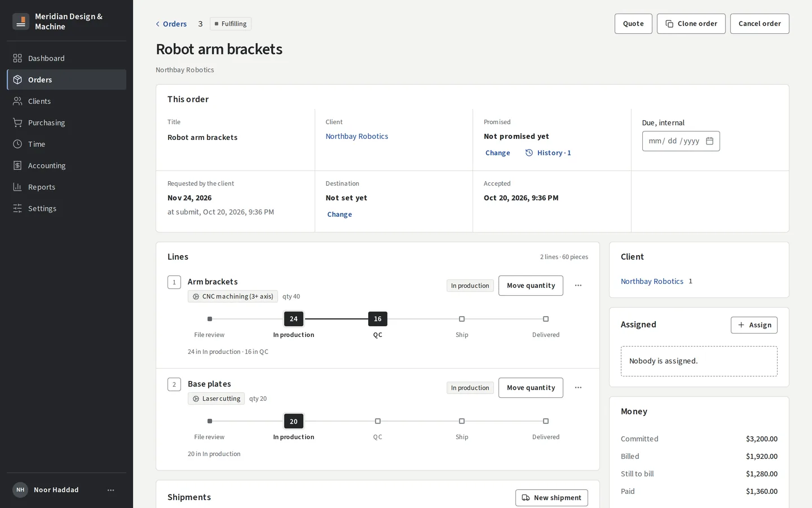Viewport: 812px width, 508px height.
Task: Select Base plates 20 In production marker
Action: [x=294, y=421]
